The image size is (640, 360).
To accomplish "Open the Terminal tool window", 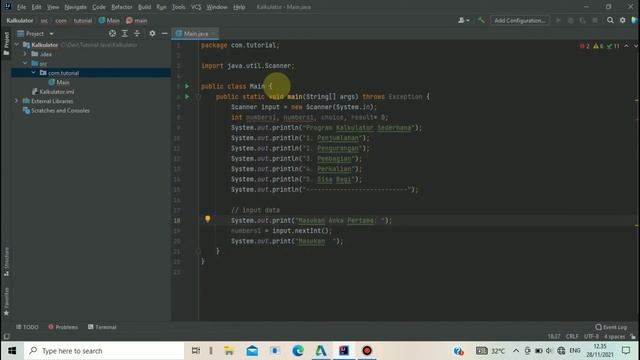I will pos(102,327).
